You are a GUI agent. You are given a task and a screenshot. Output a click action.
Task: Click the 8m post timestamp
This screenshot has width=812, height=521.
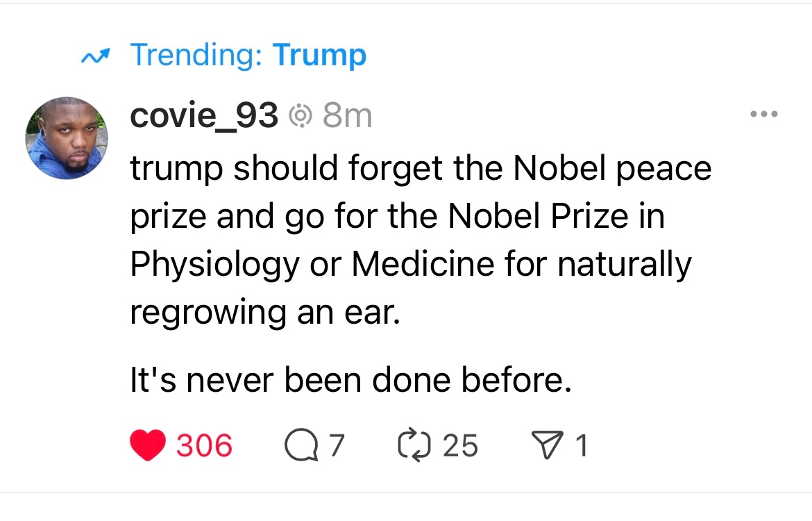347,116
